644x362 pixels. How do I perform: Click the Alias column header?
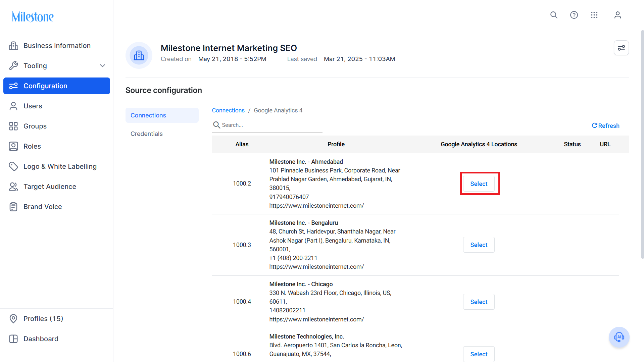click(x=242, y=144)
